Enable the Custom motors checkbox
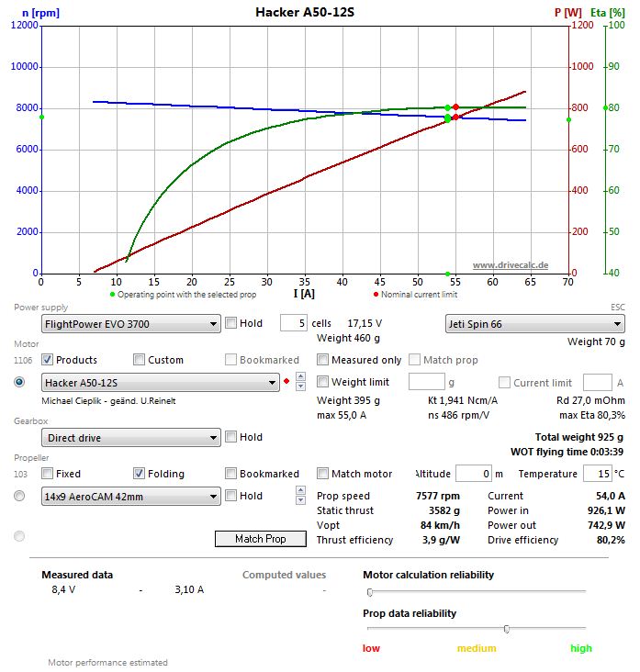Viewport: 640px width, 672px height. click(140, 360)
